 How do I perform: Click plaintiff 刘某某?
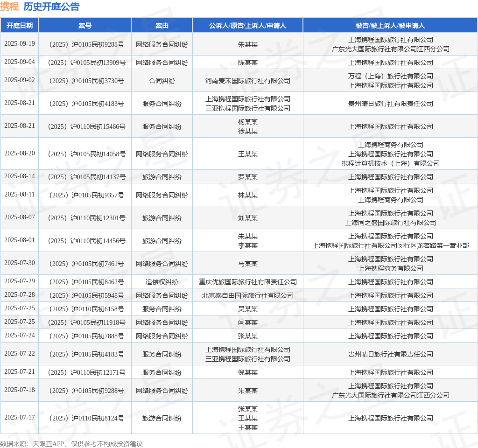[248, 218]
